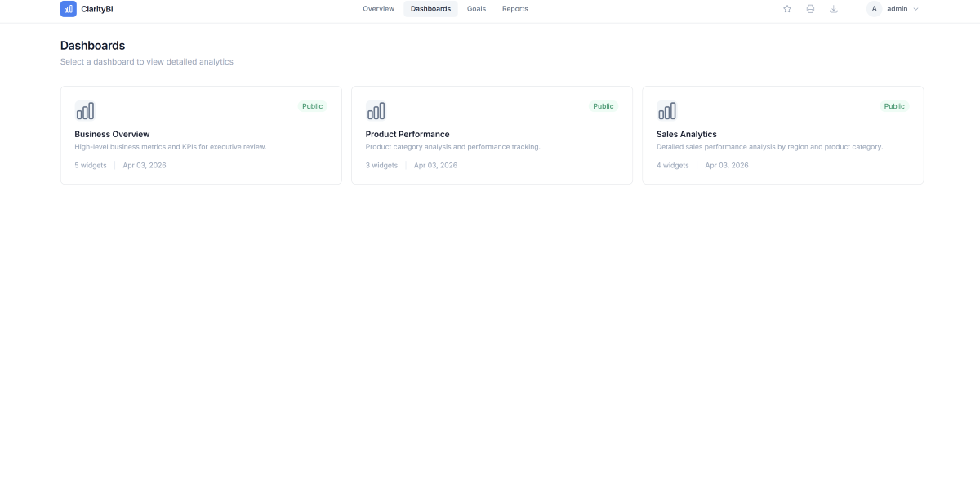This screenshot has height=503, width=980.
Task: Open the Business Overview dashboard
Action: click(201, 135)
